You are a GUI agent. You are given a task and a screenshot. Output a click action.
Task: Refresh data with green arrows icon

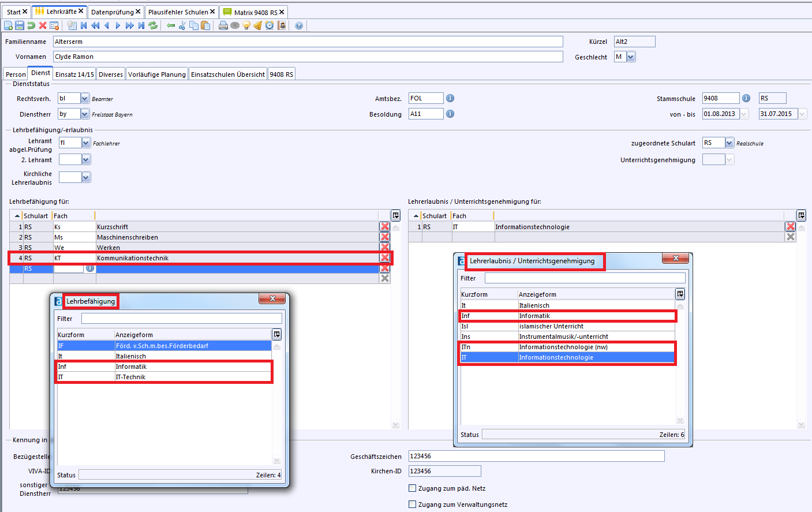pos(153,25)
